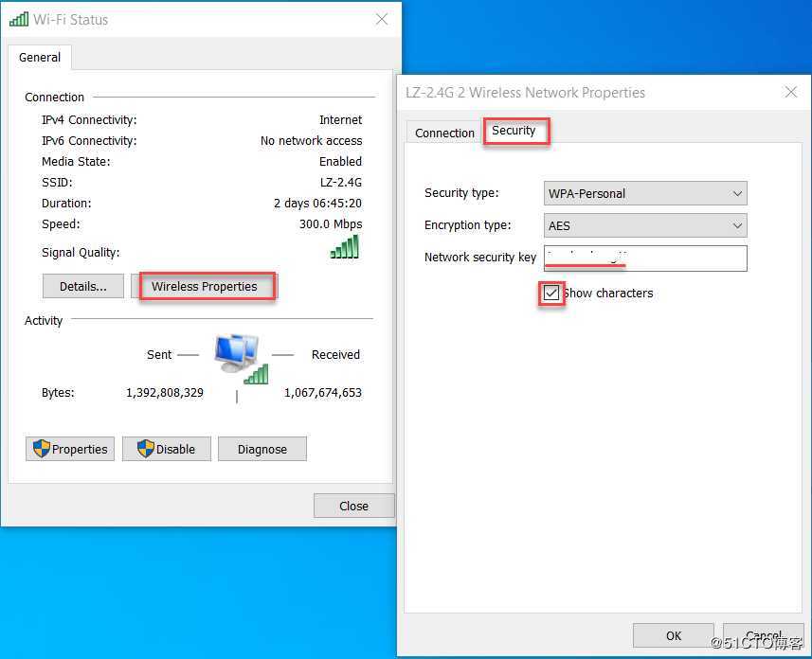Viewport: 812px width, 659px height.
Task: Click the Close button in Wi-Fi Status
Action: coord(353,506)
